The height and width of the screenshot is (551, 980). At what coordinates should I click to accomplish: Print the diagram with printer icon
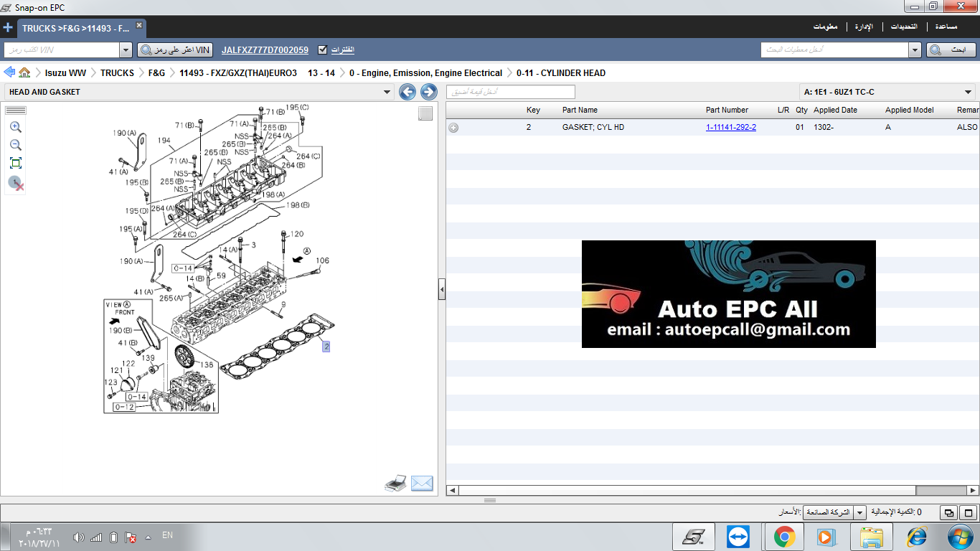(x=396, y=484)
